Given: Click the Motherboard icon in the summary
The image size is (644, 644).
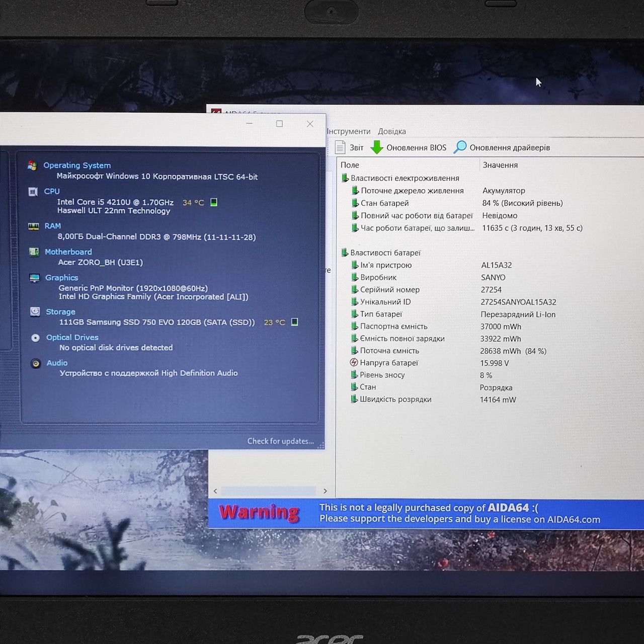Looking at the screenshot, I should click(x=34, y=252).
